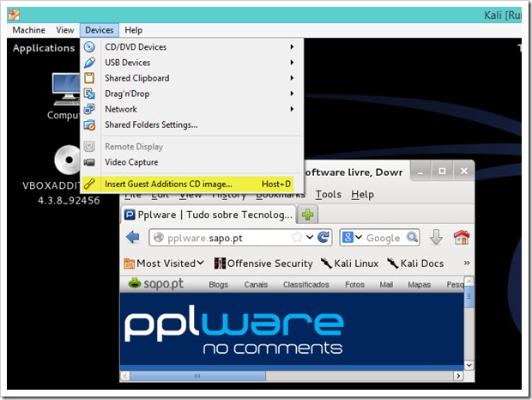Open the Canais link
This screenshot has height=400, width=532.
pos(256,285)
